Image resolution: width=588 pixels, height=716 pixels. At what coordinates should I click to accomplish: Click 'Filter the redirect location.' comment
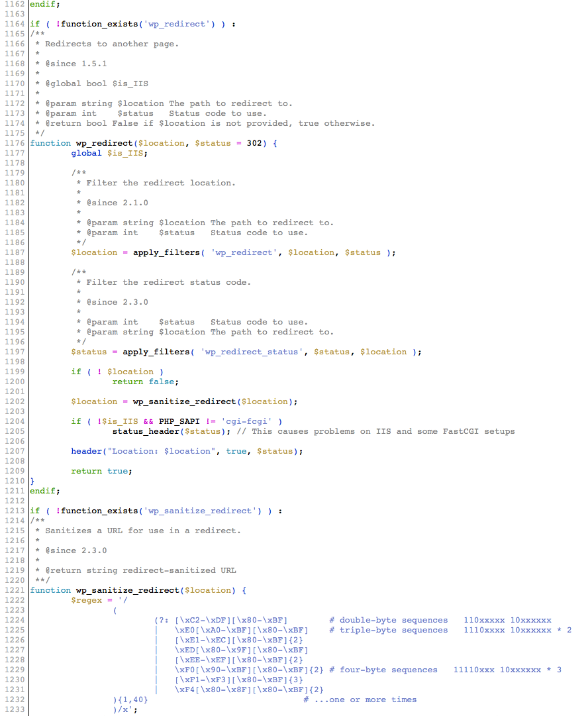pos(161,183)
